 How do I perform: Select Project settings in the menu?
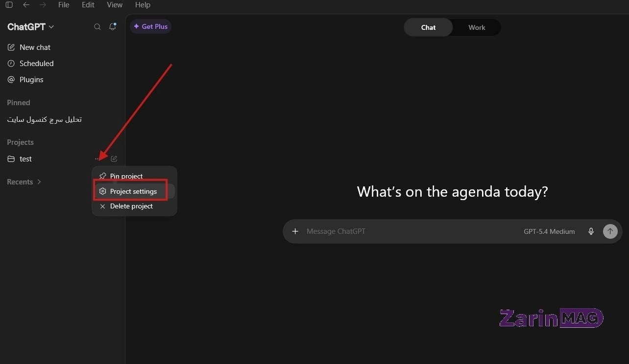point(134,191)
